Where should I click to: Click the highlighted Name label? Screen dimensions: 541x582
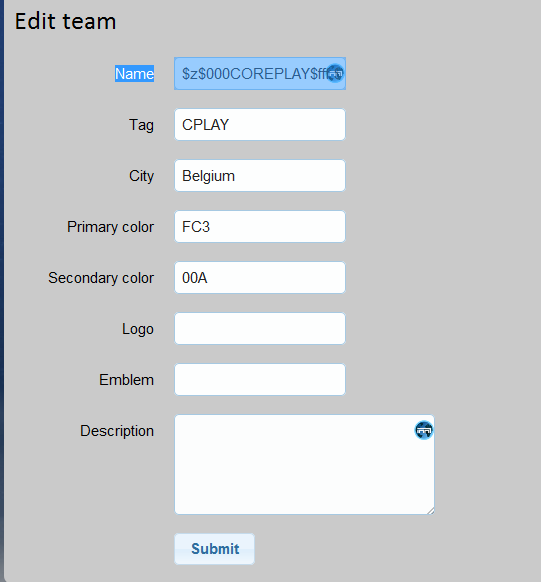point(134,73)
